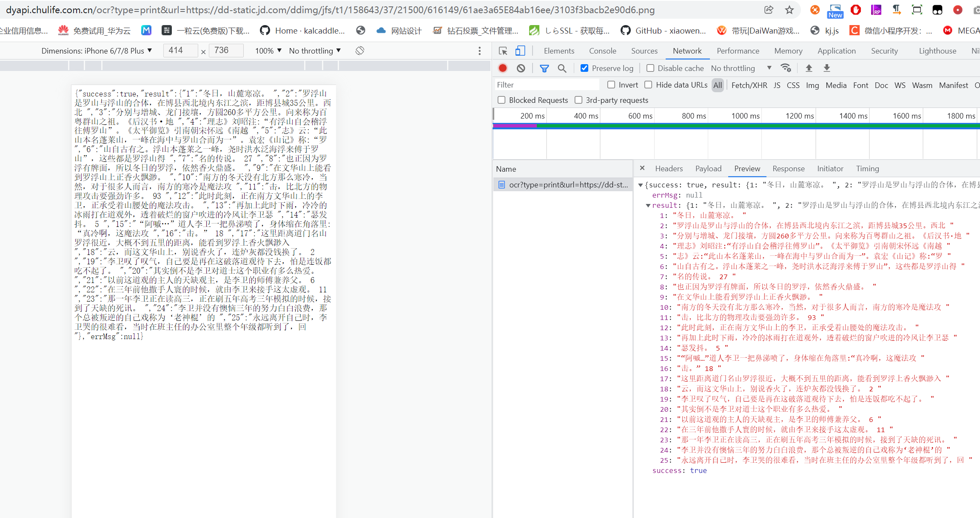The height and width of the screenshot is (518, 980).
Task: Filter requests by Doc type
Action: point(881,85)
